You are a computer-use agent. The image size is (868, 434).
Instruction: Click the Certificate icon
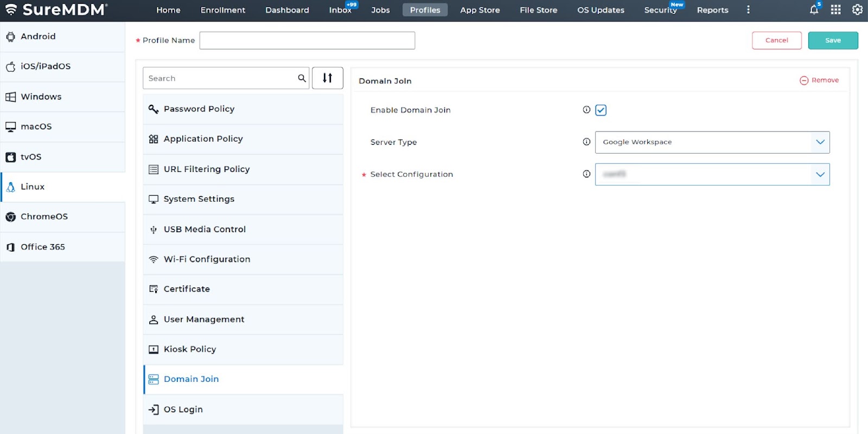click(x=154, y=289)
